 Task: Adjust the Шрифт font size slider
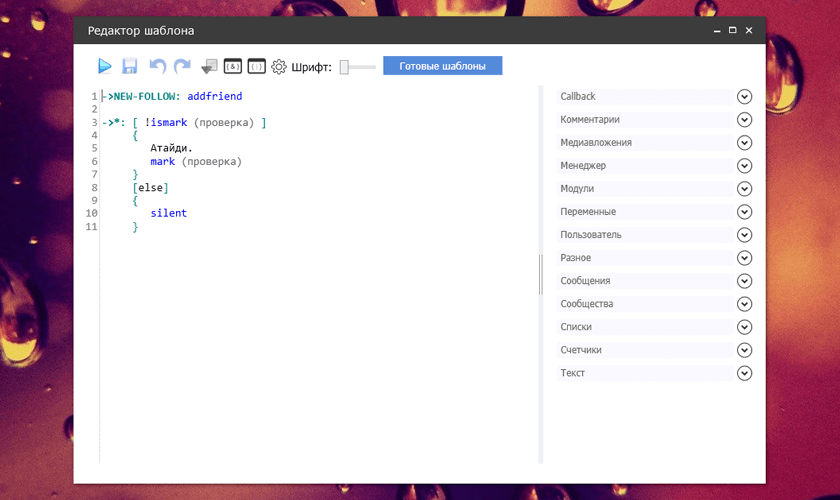coord(357,67)
